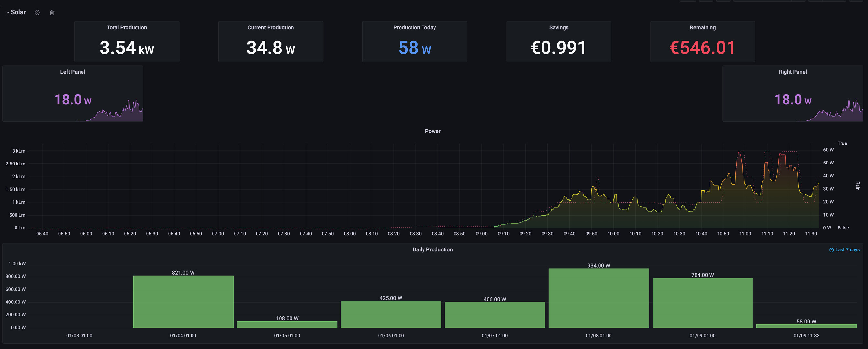Image resolution: width=868 pixels, height=349 pixels.
Task: Collapse the Solar row chevron
Action: click(x=7, y=13)
